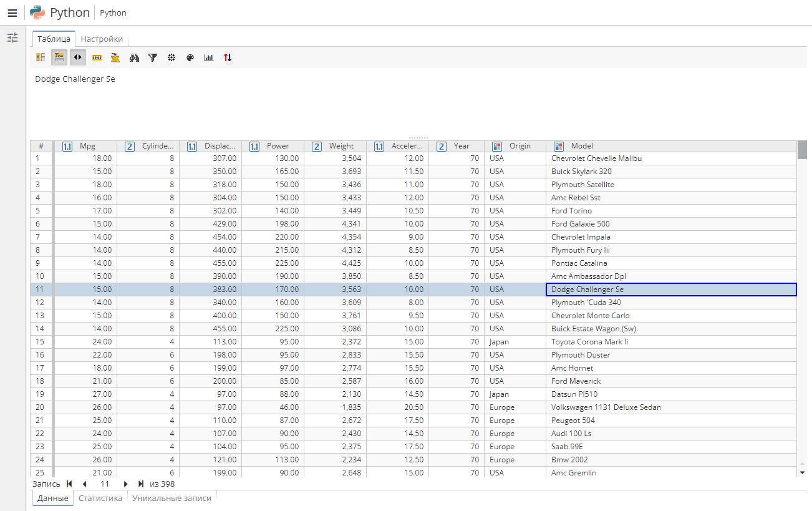The height and width of the screenshot is (511, 812).
Task: Open the bar chart statistics icon
Action: 209,57
